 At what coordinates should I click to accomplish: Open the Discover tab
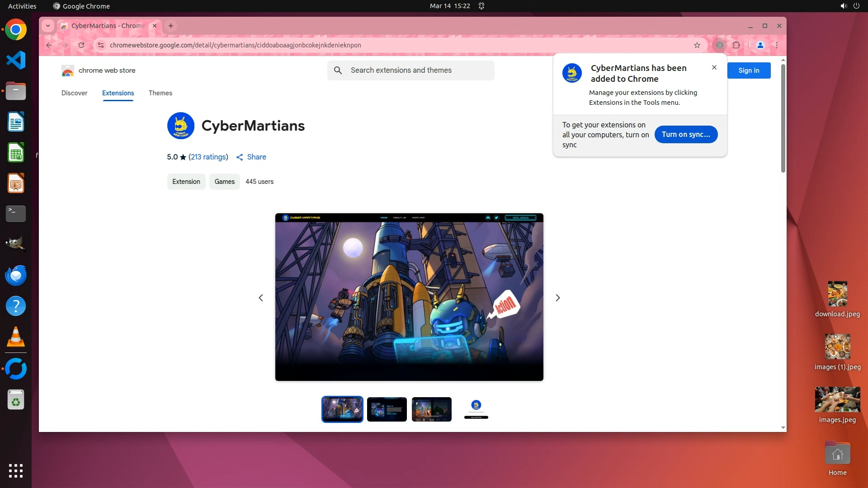(74, 93)
